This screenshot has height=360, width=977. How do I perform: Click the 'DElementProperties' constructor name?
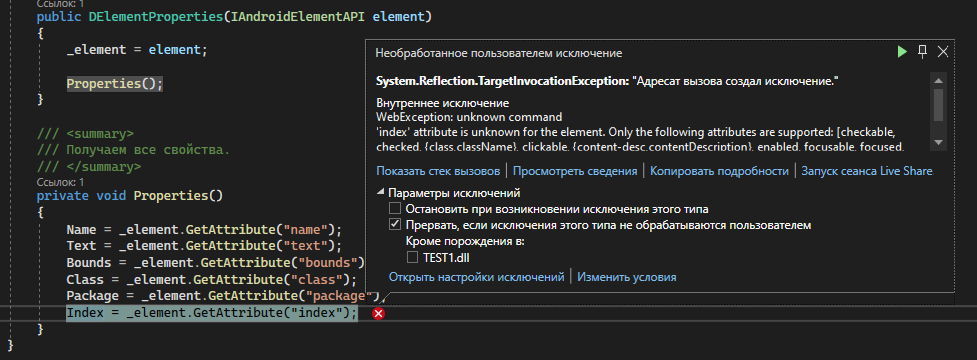(156, 17)
